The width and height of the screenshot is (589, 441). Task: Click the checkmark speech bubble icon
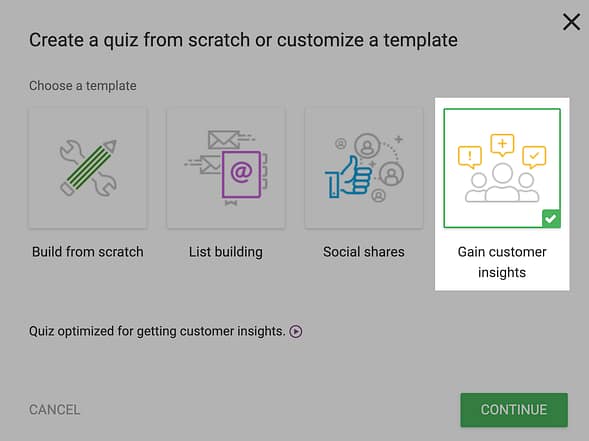tap(534, 157)
